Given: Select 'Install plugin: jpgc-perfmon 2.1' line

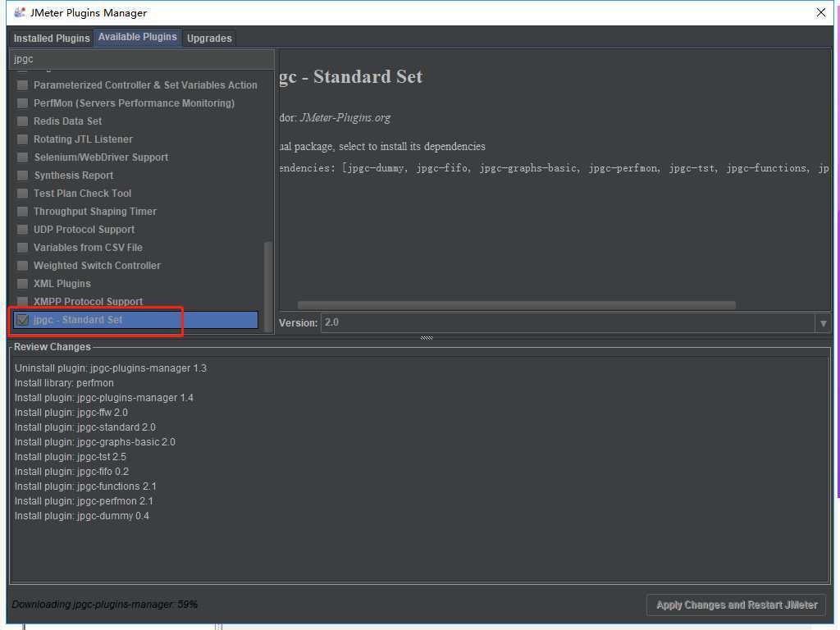Looking at the screenshot, I should pyautogui.click(x=84, y=501).
